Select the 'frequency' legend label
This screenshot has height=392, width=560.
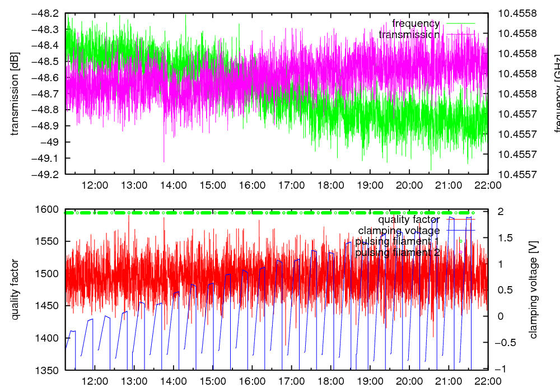point(416,24)
